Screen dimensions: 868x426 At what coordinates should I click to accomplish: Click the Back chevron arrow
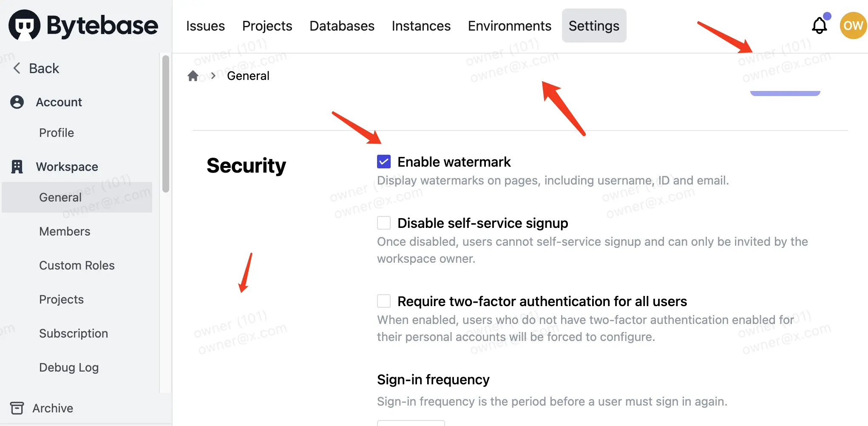click(17, 68)
